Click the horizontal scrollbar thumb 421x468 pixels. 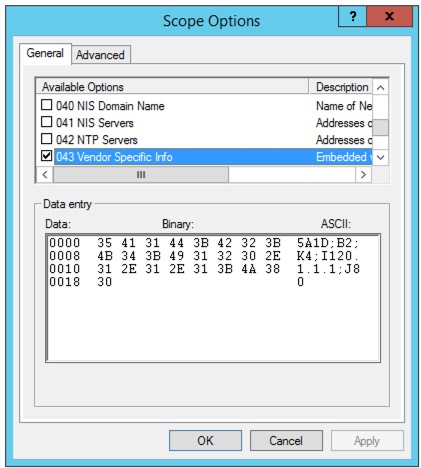(141, 174)
